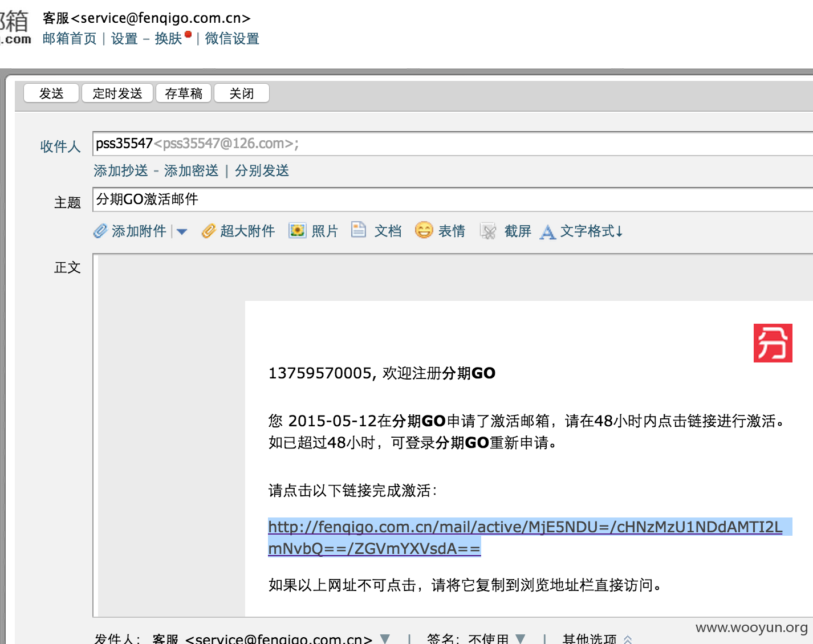Click the 超大附件 large attachment icon
Image resolution: width=813 pixels, height=644 pixels.
click(209, 231)
